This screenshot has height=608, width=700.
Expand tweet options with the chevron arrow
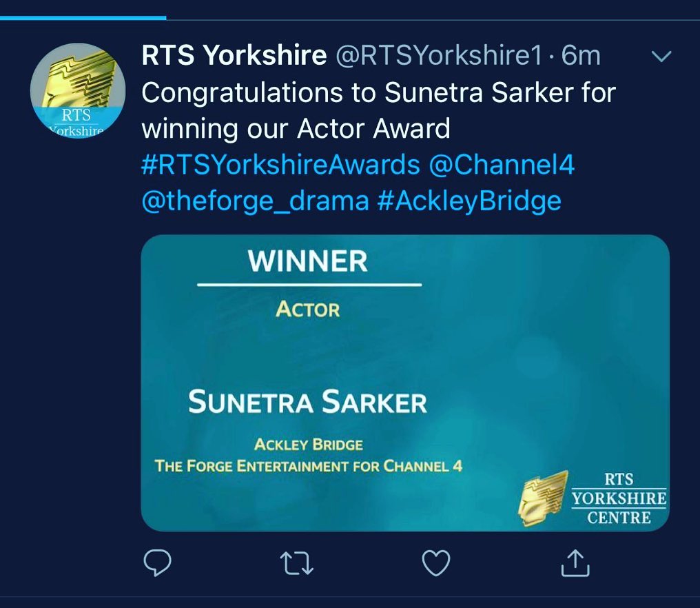(x=661, y=57)
